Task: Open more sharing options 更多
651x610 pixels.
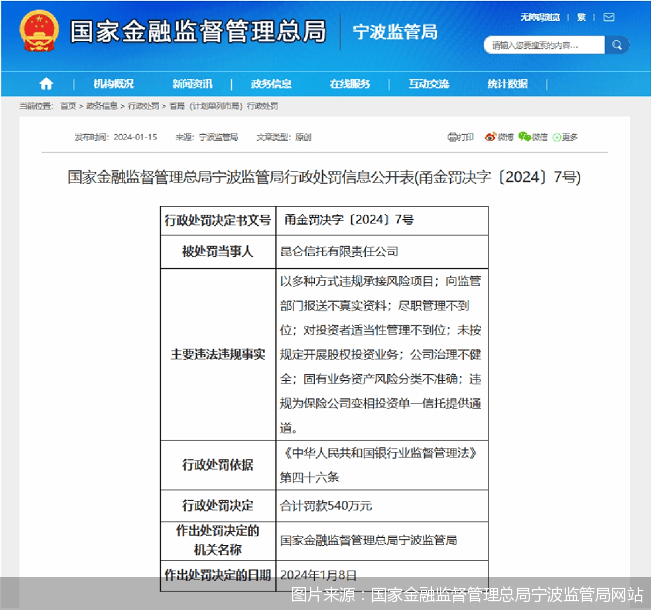Action: [565, 137]
